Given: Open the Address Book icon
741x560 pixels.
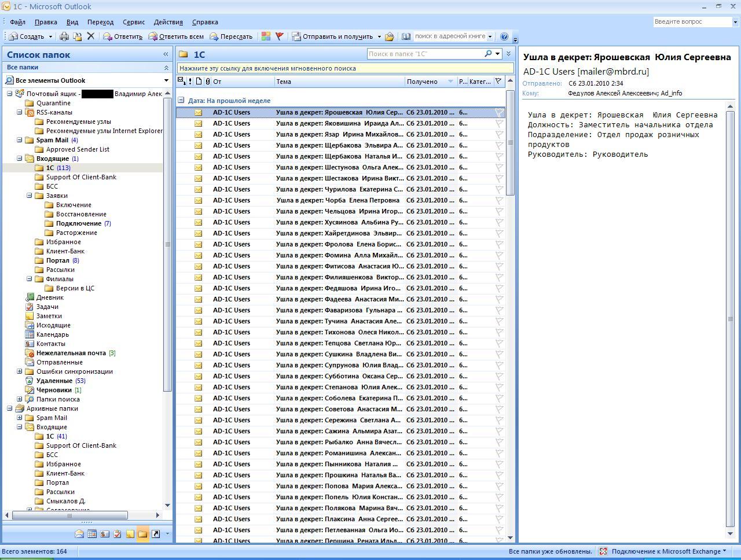Looking at the screenshot, I should (406, 36).
